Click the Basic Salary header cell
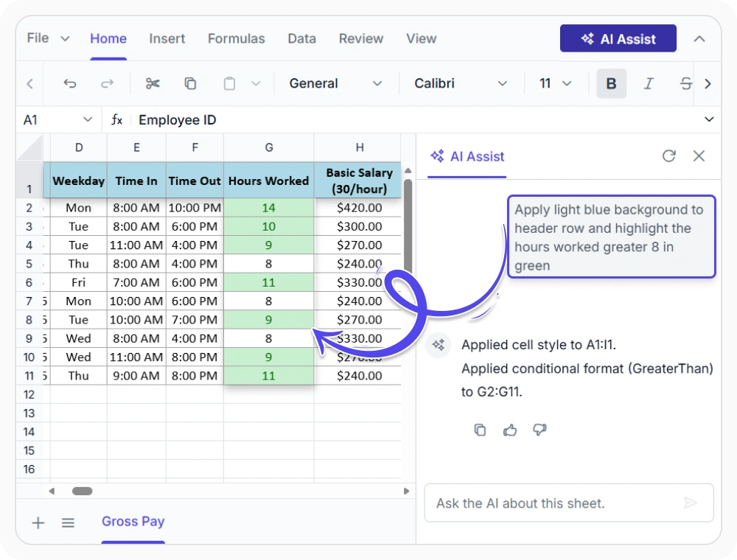737x560 pixels. [359, 181]
